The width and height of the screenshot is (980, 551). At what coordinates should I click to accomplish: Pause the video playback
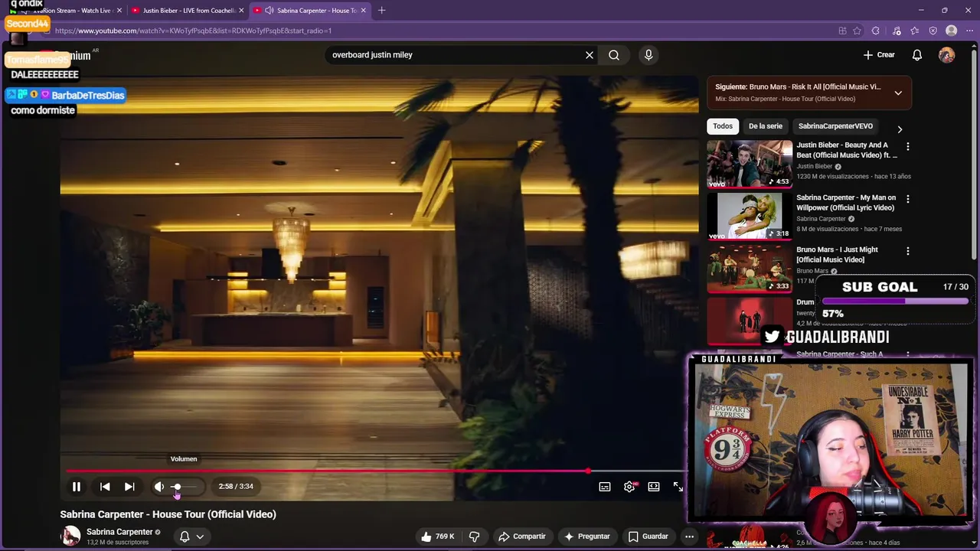(77, 487)
